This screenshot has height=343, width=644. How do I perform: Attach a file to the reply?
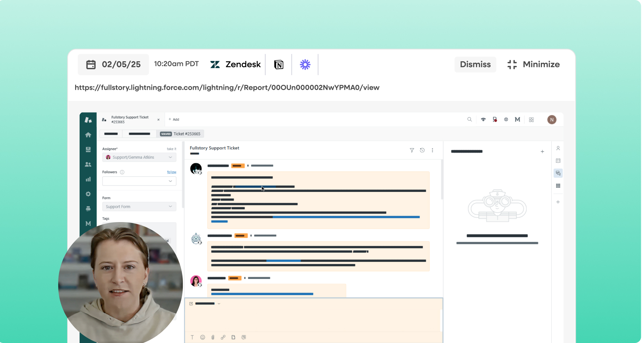[x=213, y=337]
